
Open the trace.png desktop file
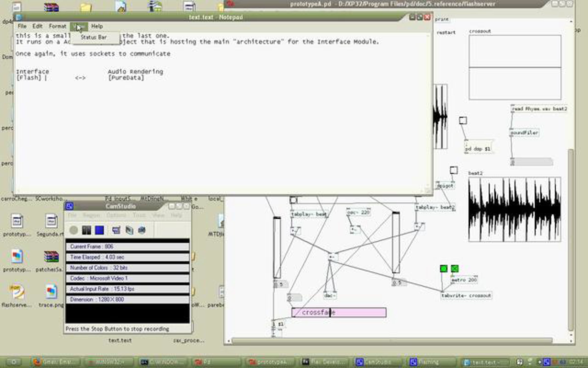tap(51, 292)
